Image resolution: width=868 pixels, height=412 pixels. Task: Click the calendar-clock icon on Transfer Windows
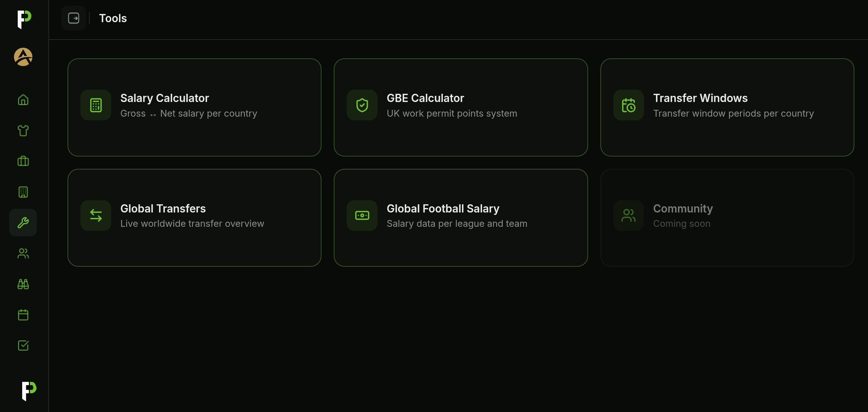(628, 105)
